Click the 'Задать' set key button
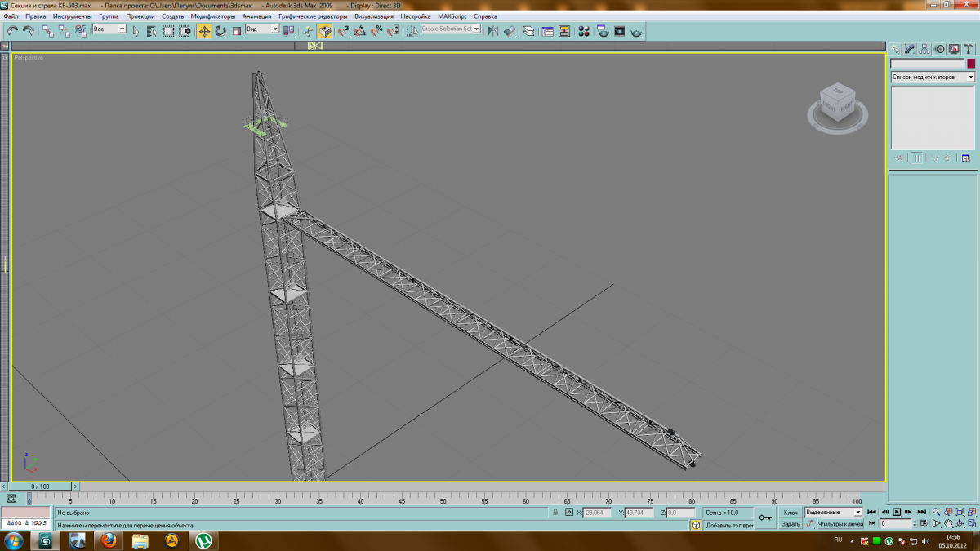 pyautogui.click(x=791, y=524)
